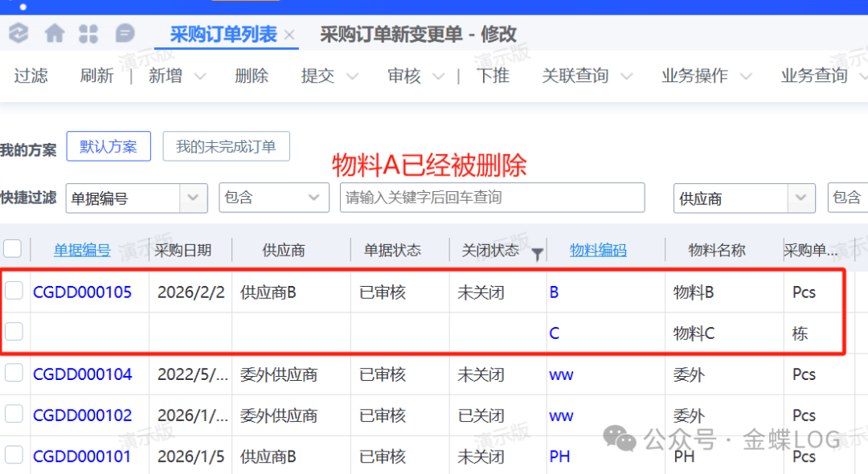
Task: Tick the checkbox for order CGDD000104
Action: point(14,374)
